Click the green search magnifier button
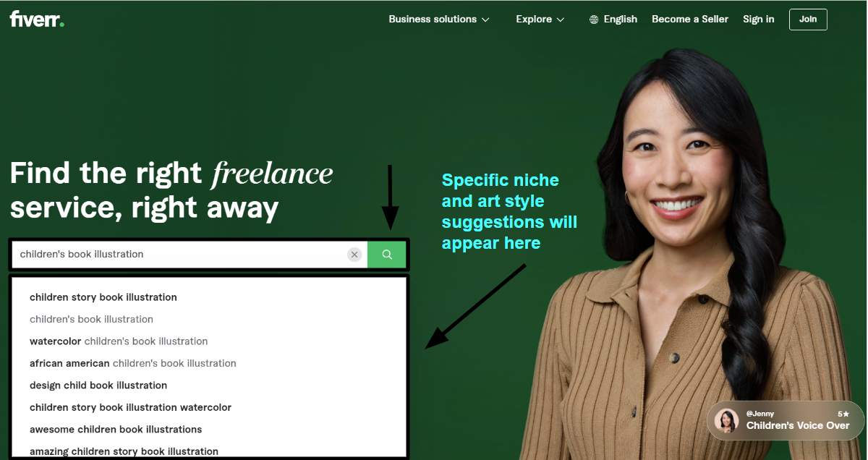 pos(386,255)
